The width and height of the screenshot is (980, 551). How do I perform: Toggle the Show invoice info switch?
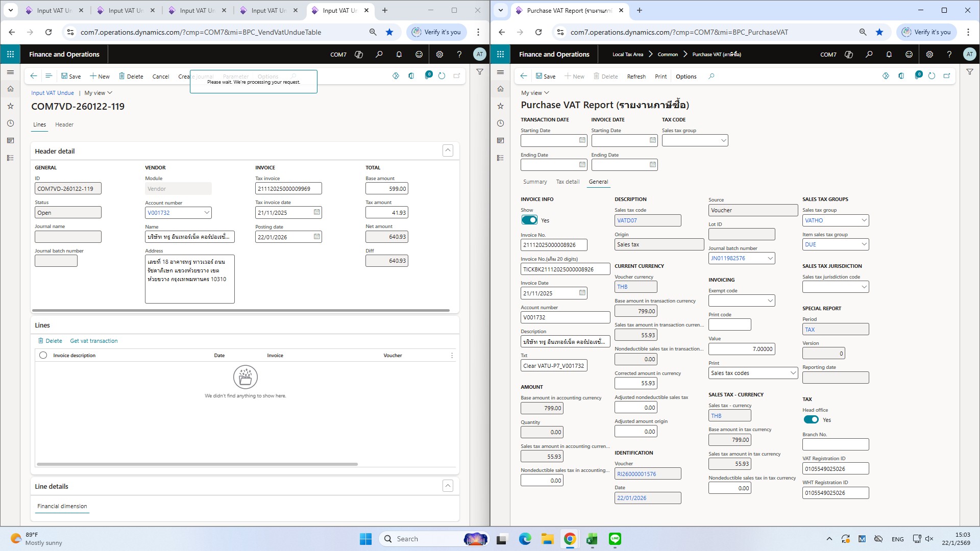point(529,220)
